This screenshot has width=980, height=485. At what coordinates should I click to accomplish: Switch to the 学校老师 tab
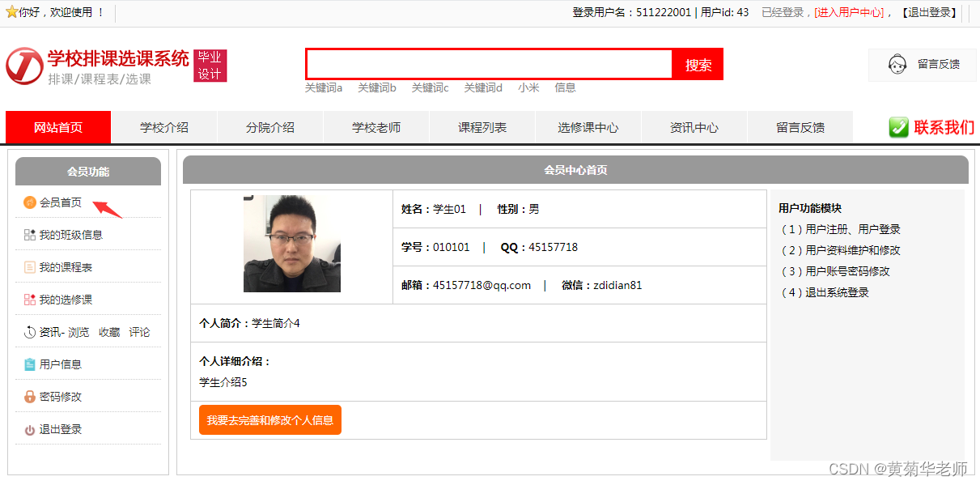point(375,127)
